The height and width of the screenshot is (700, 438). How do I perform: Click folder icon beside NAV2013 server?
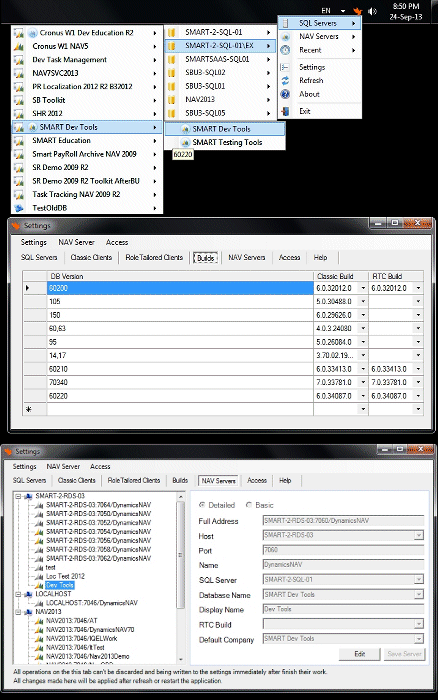click(x=171, y=100)
